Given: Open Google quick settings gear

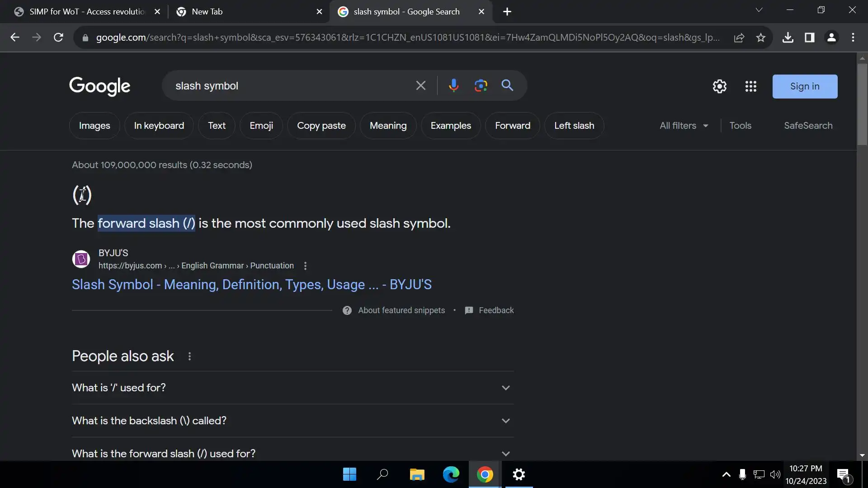Looking at the screenshot, I should (719, 86).
